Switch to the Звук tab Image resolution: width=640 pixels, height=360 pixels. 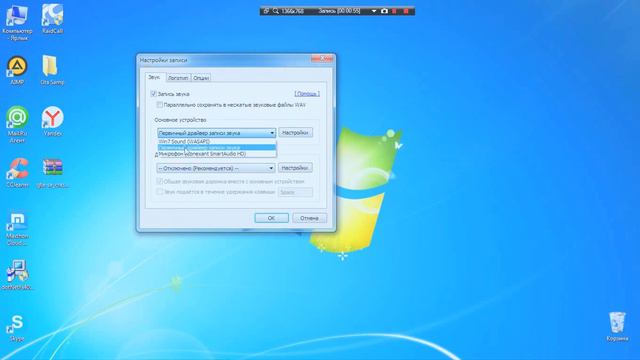coord(154,77)
